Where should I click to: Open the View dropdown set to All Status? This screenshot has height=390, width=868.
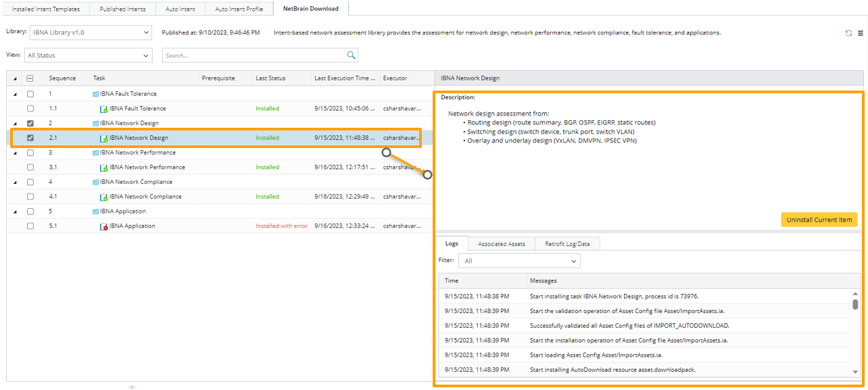(89, 55)
